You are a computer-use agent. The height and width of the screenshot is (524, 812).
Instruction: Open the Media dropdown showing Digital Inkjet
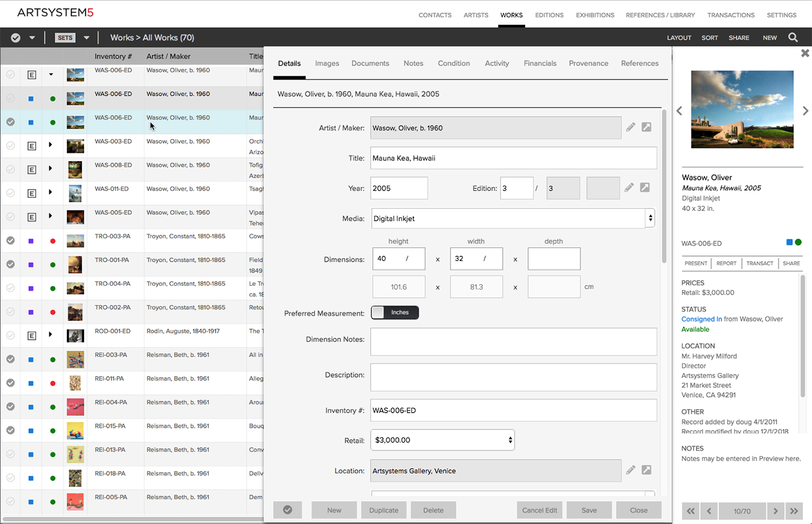click(512, 218)
